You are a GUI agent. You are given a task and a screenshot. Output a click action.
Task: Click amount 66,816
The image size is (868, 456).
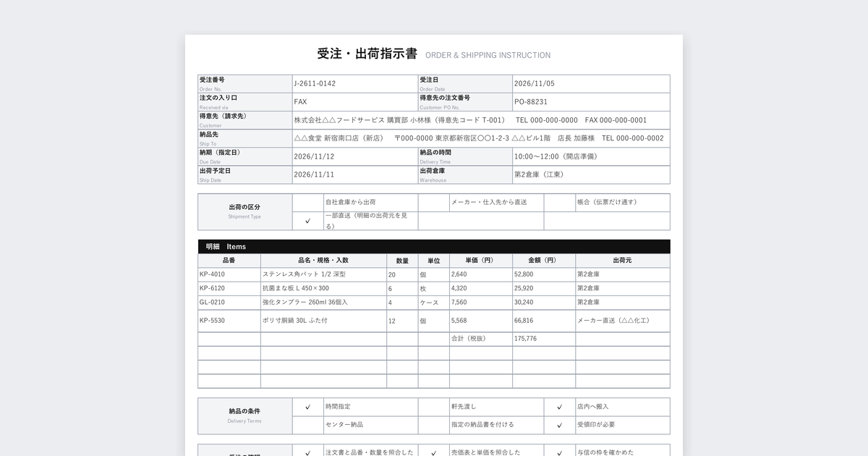point(524,321)
